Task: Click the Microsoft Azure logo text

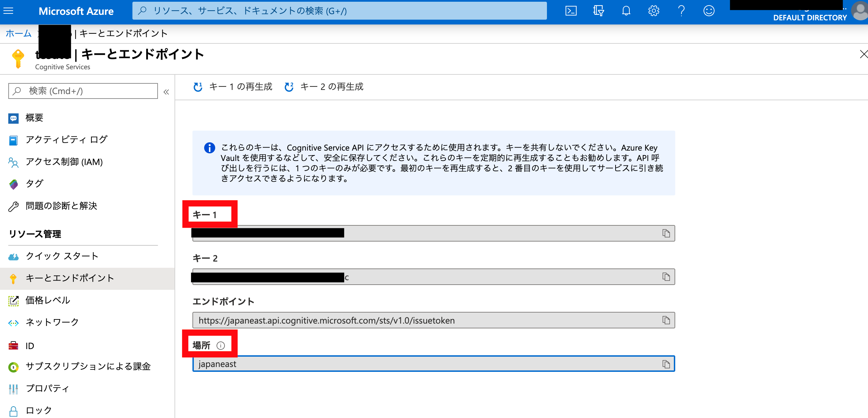Action: (x=76, y=11)
